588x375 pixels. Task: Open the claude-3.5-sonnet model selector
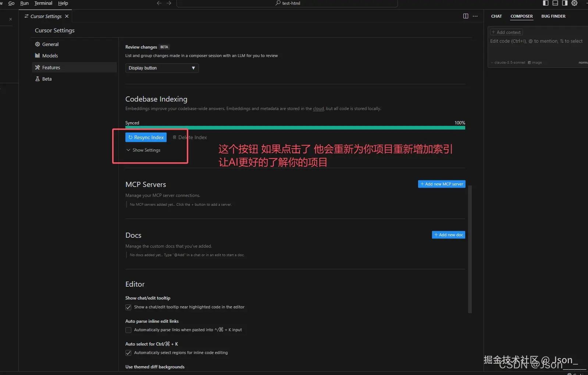point(508,63)
